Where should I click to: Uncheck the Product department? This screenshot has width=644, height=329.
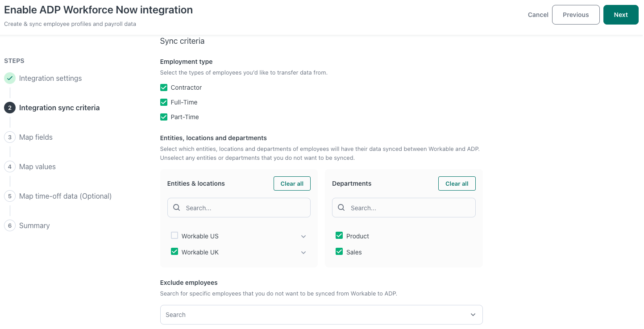click(339, 236)
